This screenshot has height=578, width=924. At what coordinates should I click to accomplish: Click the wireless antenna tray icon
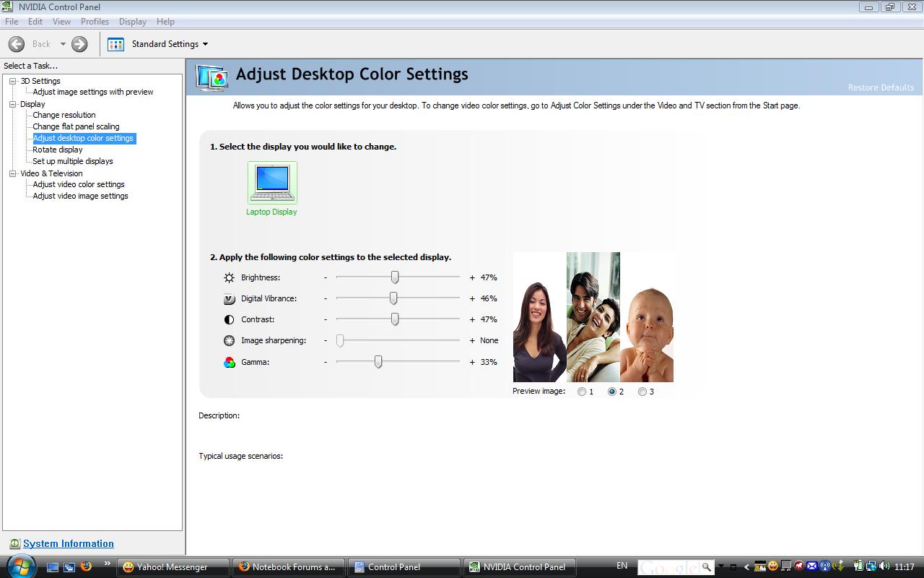pos(825,566)
